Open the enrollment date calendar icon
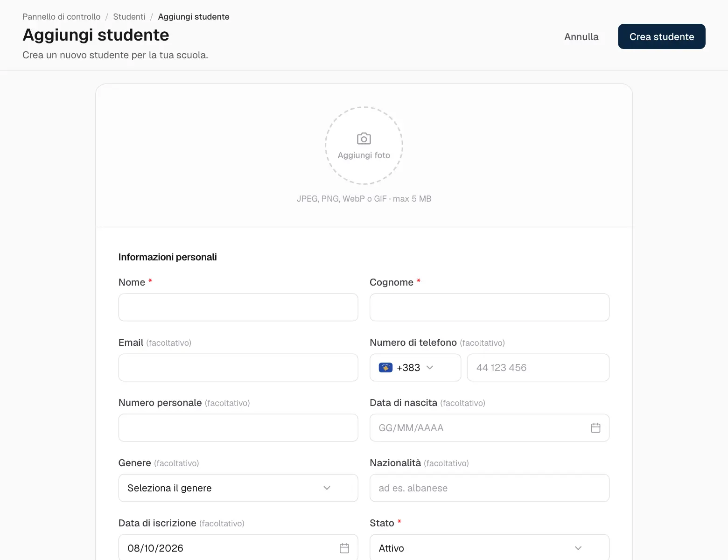The width and height of the screenshot is (728, 560). click(x=344, y=548)
